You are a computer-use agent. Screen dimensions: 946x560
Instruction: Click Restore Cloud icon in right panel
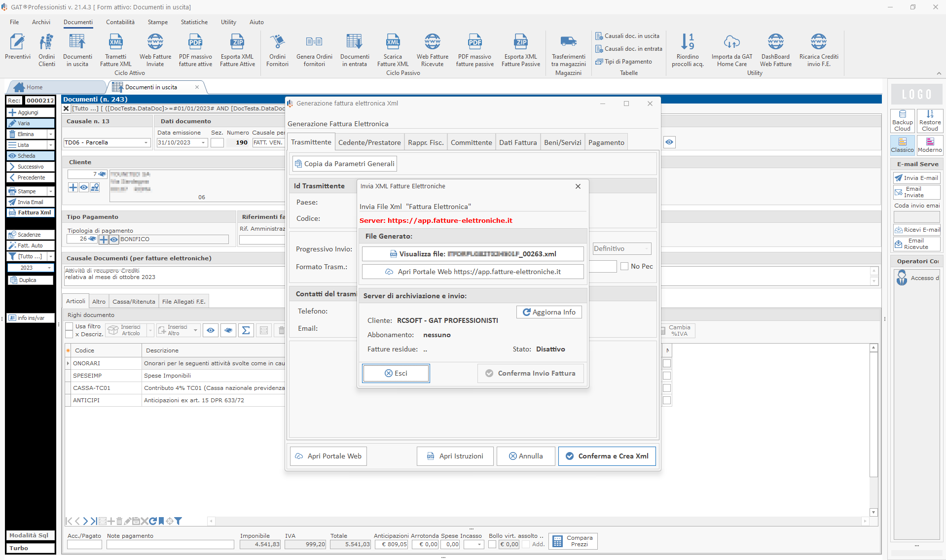(930, 121)
